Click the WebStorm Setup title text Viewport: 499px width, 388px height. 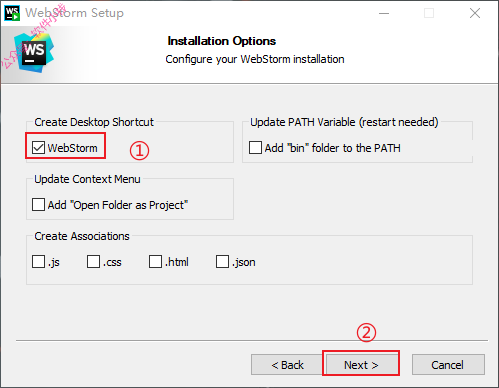click(x=74, y=13)
